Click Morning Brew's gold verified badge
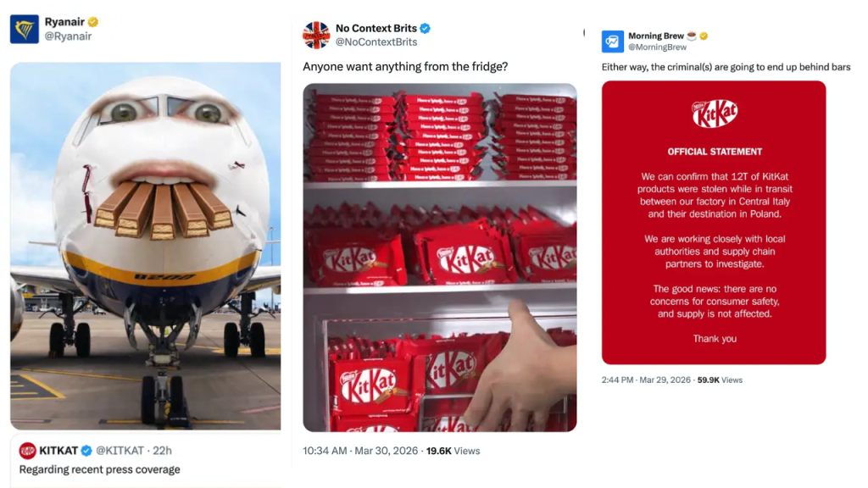The image size is (868, 488). [704, 36]
